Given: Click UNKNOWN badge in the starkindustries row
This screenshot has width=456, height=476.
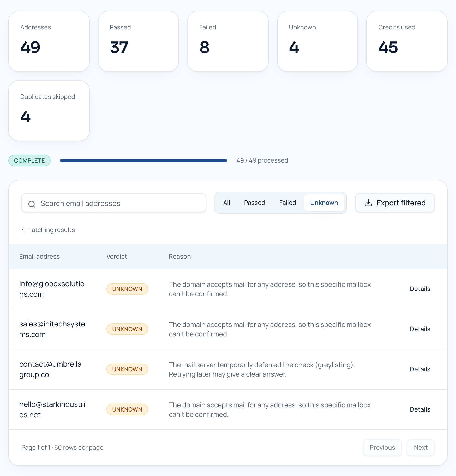Looking at the screenshot, I should click(x=127, y=409).
